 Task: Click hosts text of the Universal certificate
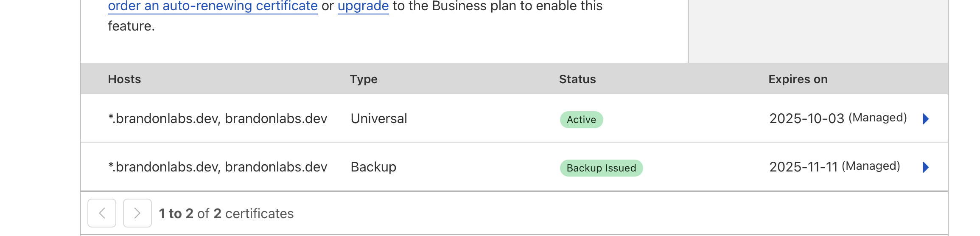click(x=218, y=118)
